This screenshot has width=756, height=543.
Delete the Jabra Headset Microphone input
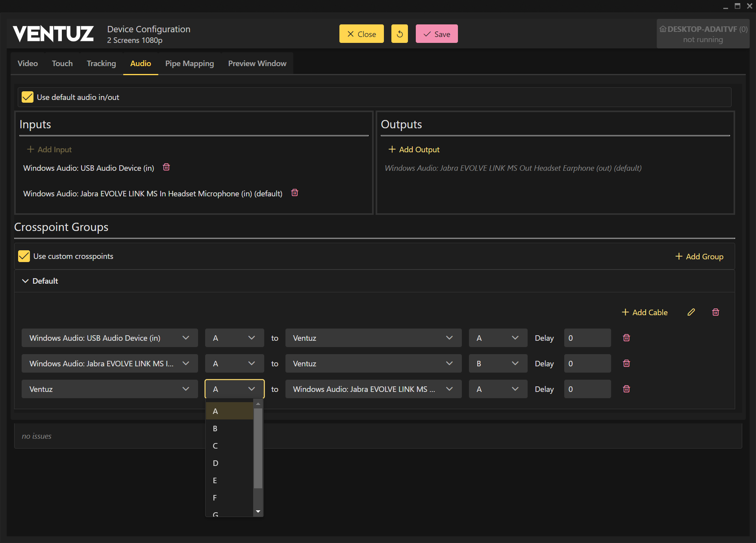click(x=295, y=193)
